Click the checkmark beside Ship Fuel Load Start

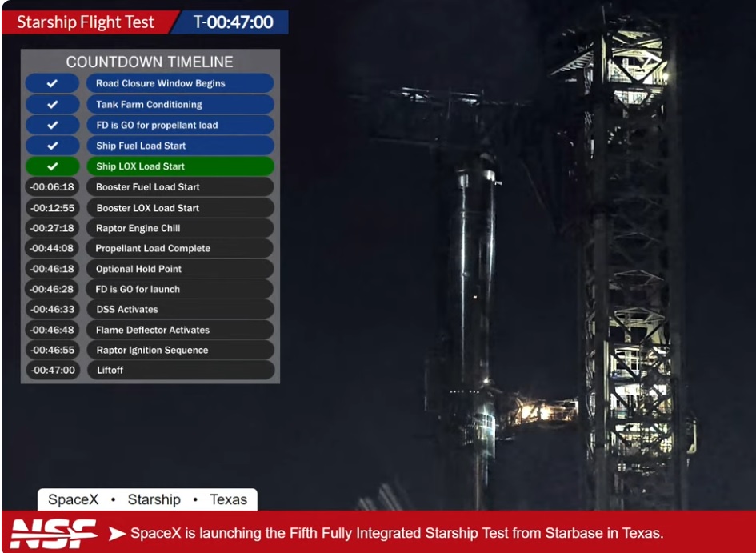tap(52, 146)
